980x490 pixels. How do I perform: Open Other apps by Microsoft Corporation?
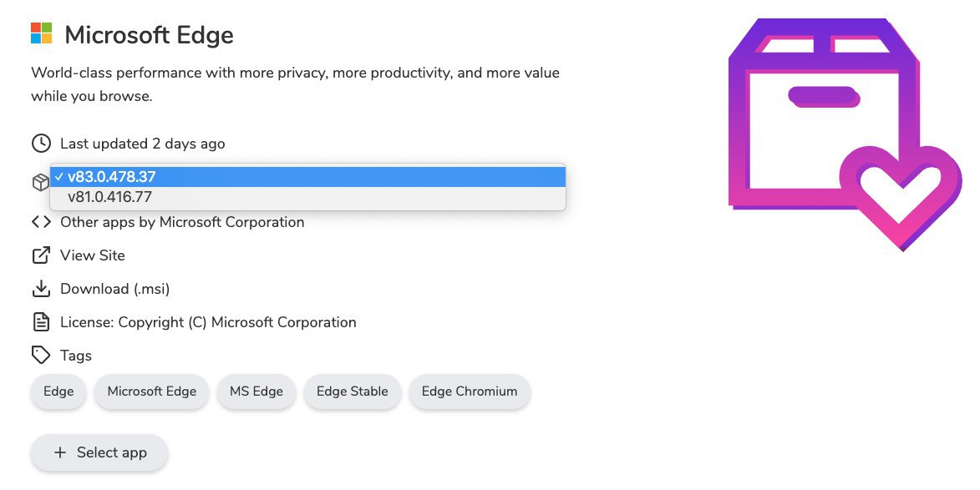click(182, 222)
